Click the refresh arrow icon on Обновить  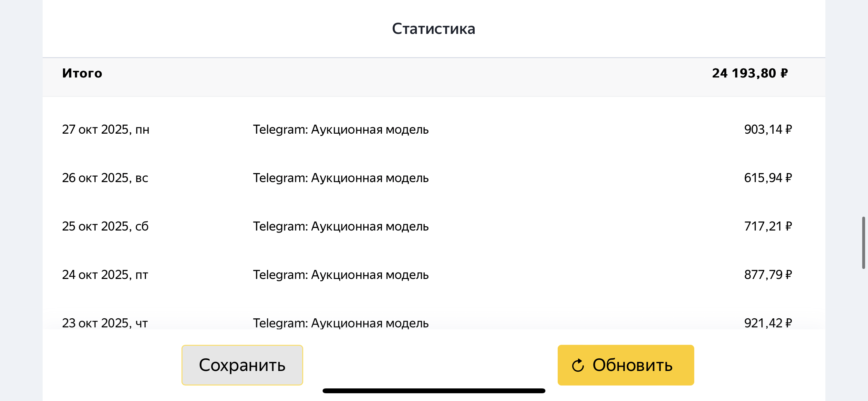pyautogui.click(x=578, y=365)
